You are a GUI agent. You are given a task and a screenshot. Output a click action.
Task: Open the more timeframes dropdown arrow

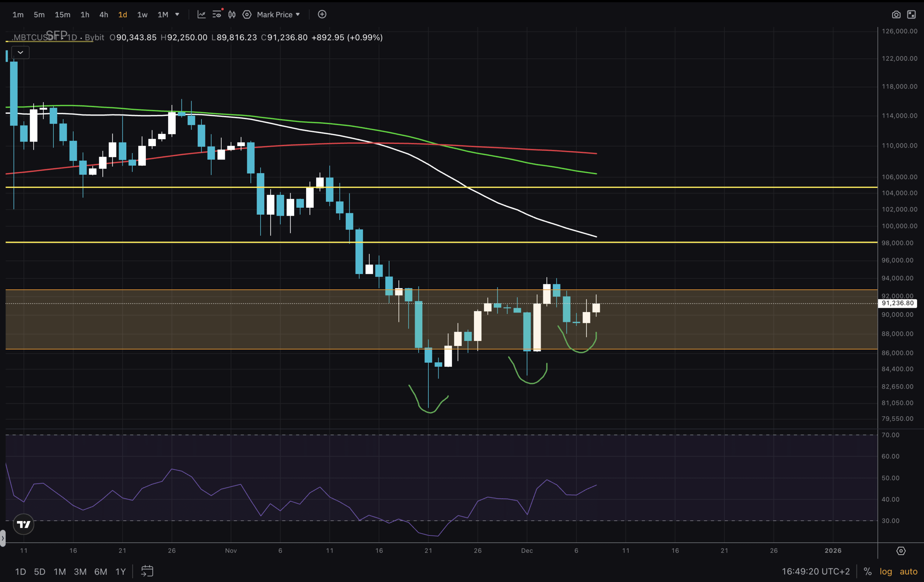coord(177,14)
